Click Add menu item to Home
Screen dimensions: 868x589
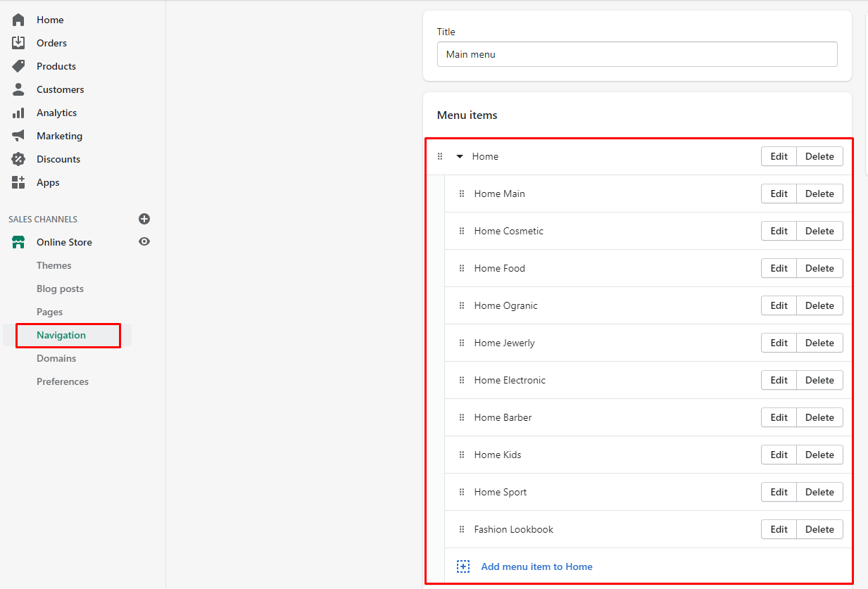coord(536,566)
